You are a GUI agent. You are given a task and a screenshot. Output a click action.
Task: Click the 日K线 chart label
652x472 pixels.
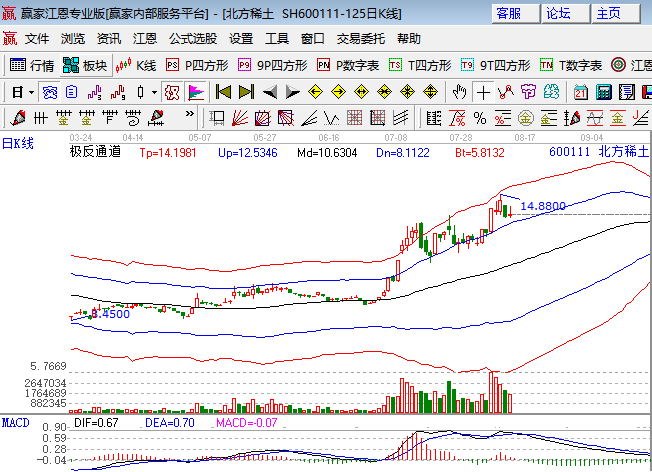[x=17, y=143]
